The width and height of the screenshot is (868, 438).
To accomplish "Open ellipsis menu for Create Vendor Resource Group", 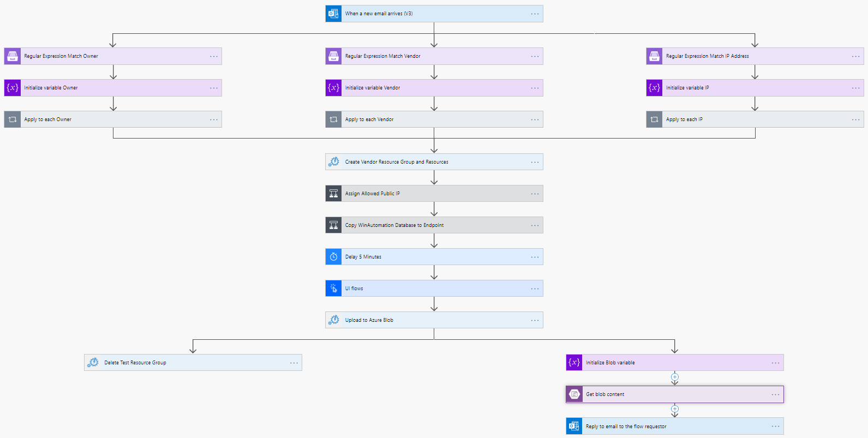I will (535, 162).
